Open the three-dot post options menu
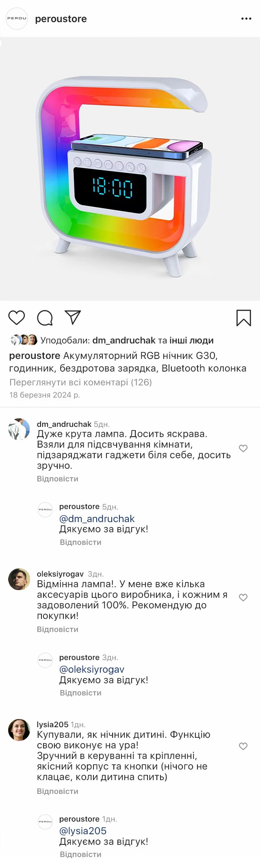The image size is (260, 868). tap(246, 19)
